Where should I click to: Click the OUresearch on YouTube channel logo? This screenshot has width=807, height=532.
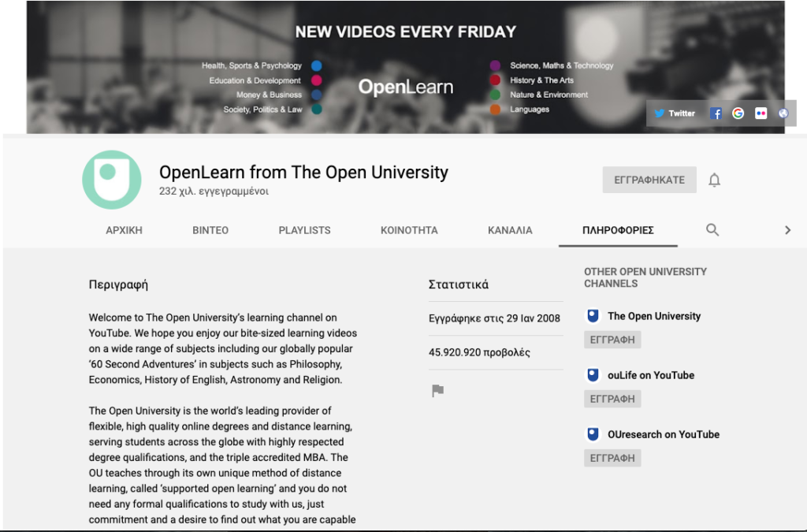pos(593,434)
